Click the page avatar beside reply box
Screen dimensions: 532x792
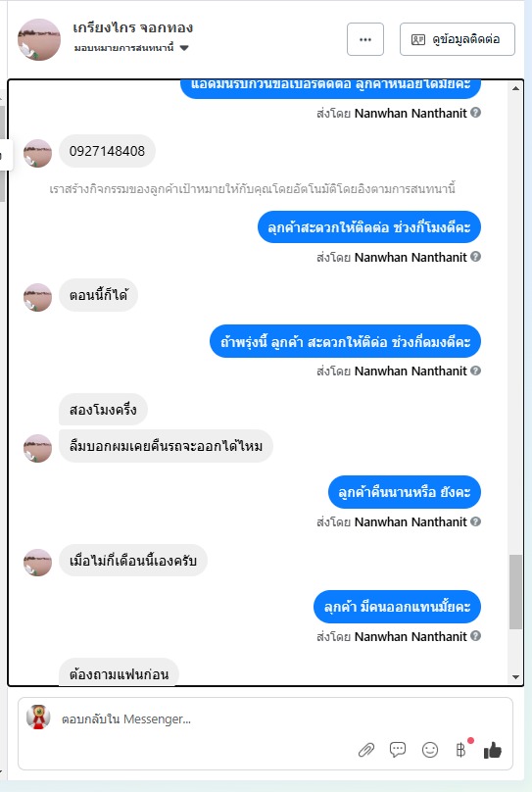[38, 717]
